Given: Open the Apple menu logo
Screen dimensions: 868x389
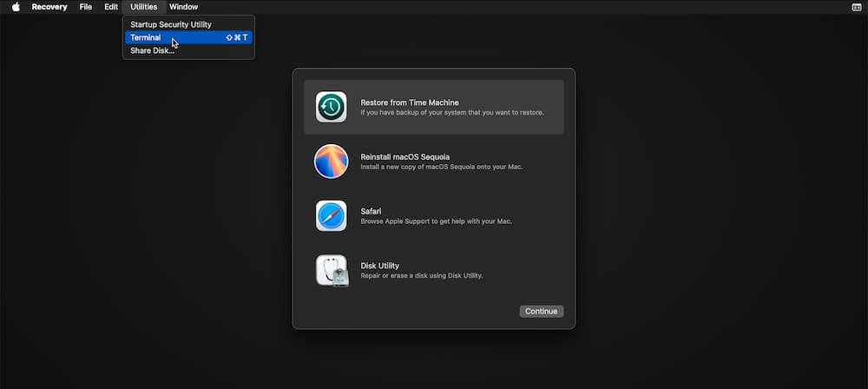Looking at the screenshot, I should [x=16, y=7].
